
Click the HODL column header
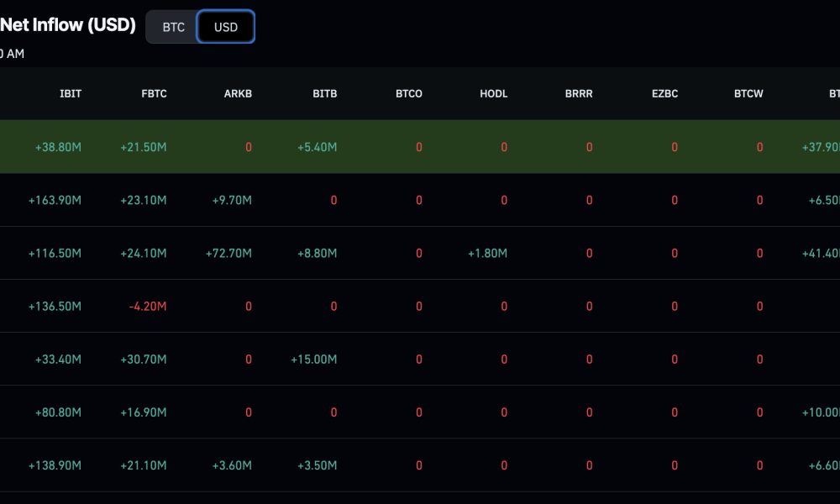(x=493, y=94)
